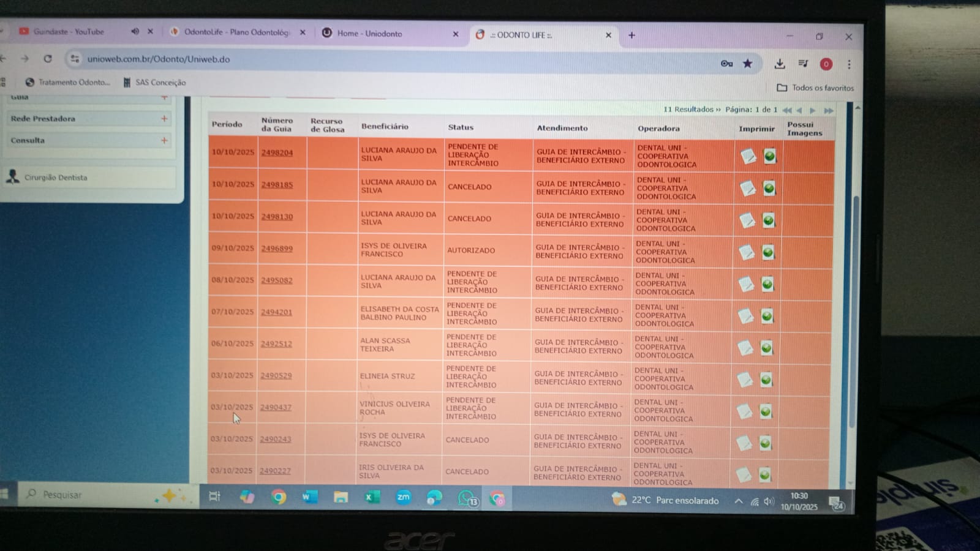Click the green circle icon for guia 2494201
The image size is (980, 551).
click(767, 315)
